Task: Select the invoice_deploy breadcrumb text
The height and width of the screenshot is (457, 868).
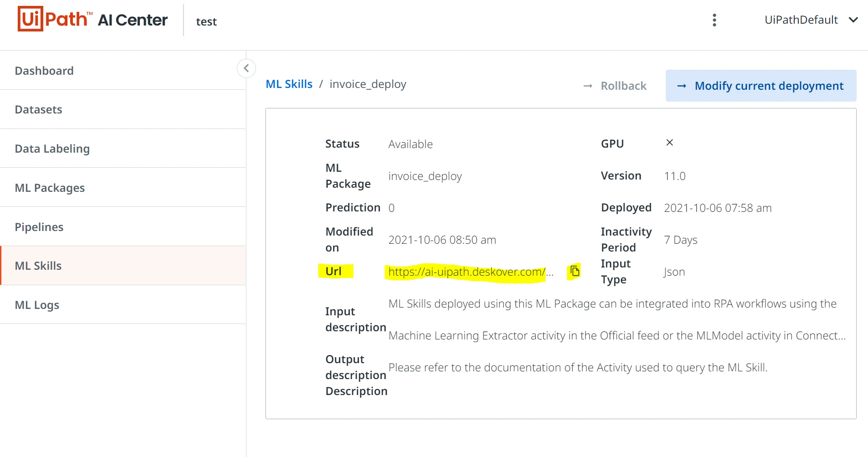Action: (368, 84)
